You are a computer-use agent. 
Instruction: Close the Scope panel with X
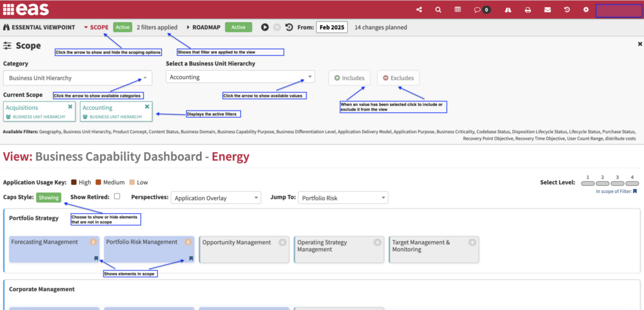coord(640,44)
